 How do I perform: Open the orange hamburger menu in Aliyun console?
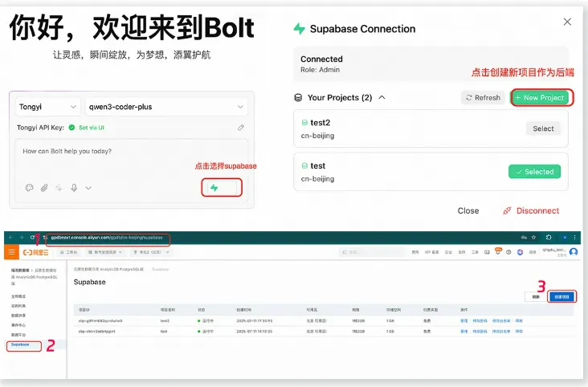[x=11, y=252]
